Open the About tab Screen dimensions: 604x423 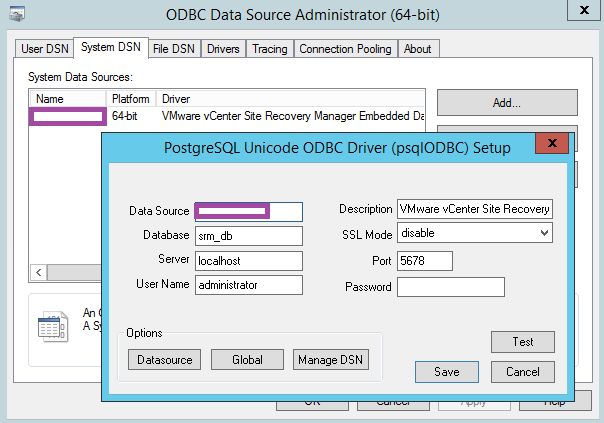click(x=418, y=49)
